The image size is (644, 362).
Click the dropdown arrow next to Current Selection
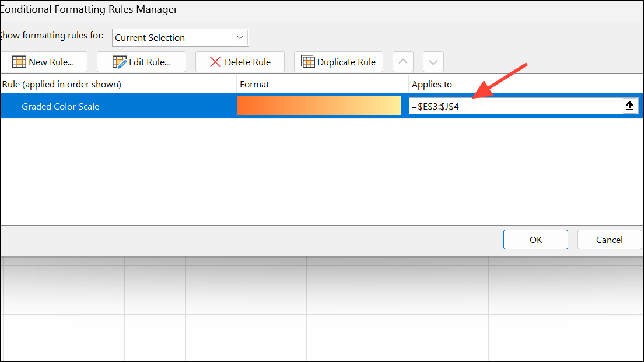240,37
